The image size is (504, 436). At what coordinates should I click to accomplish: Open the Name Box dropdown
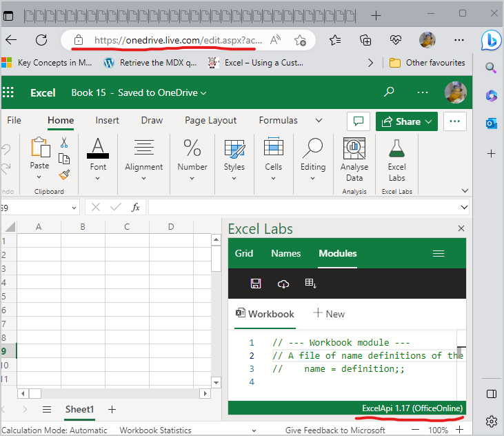click(74, 208)
